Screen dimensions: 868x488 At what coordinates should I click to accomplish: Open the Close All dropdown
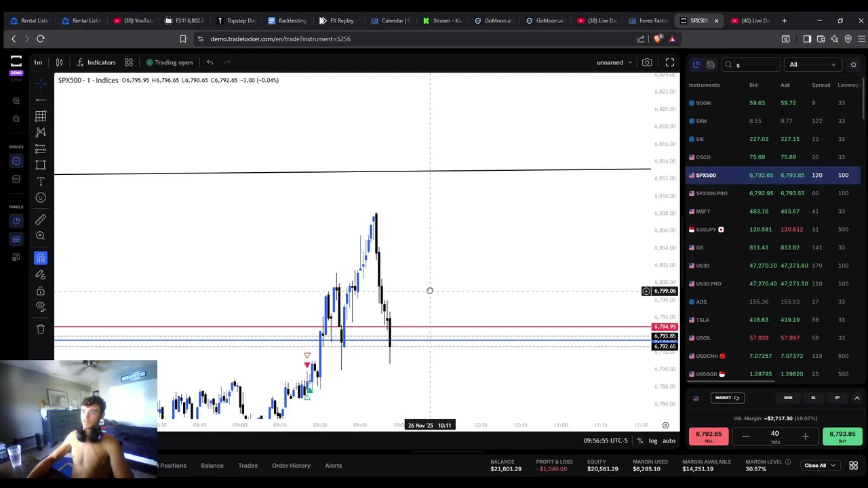819,466
